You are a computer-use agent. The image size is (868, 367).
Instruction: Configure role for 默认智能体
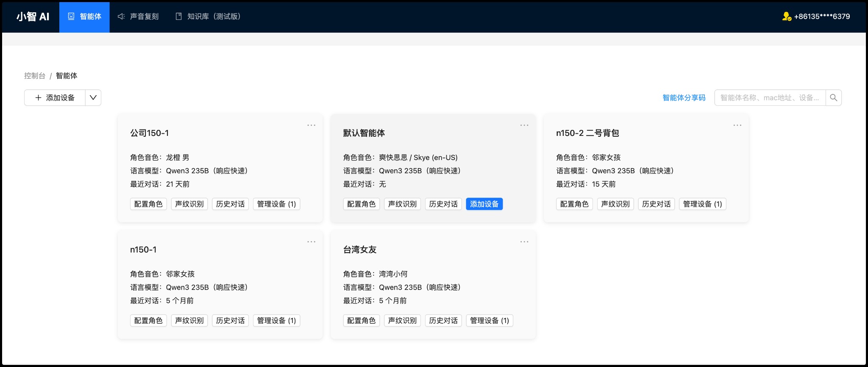pos(362,204)
